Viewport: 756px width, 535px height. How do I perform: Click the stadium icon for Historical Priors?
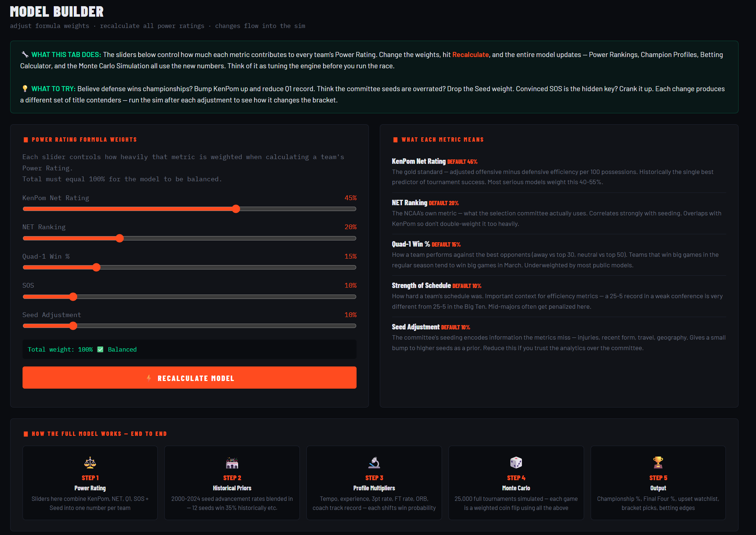pyautogui.click(x=232, y=462)
